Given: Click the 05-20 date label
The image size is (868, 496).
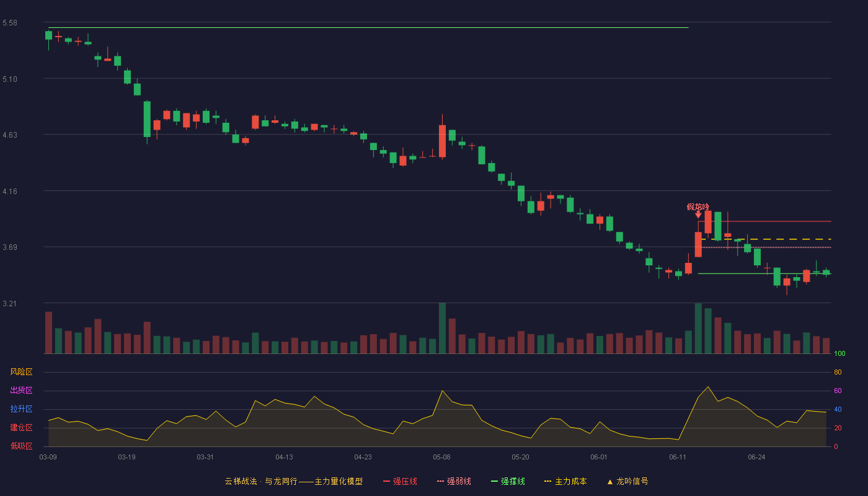Looking at the screenshot, I should click(x=520, y=457).
